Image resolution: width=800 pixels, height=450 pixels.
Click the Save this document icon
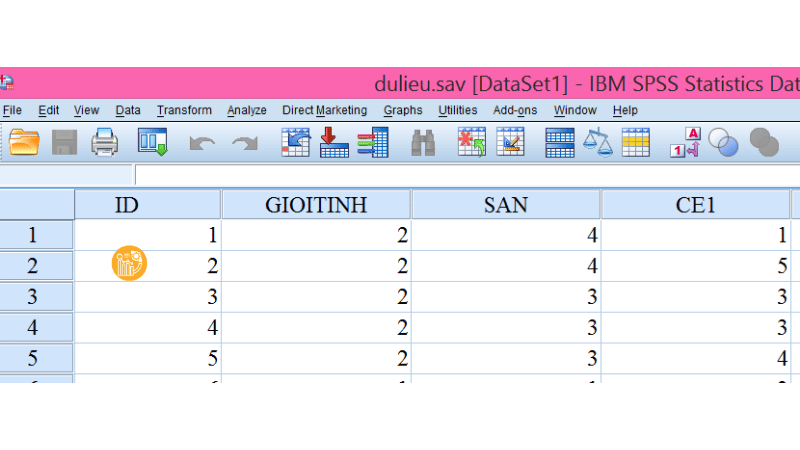coord(65,143)
